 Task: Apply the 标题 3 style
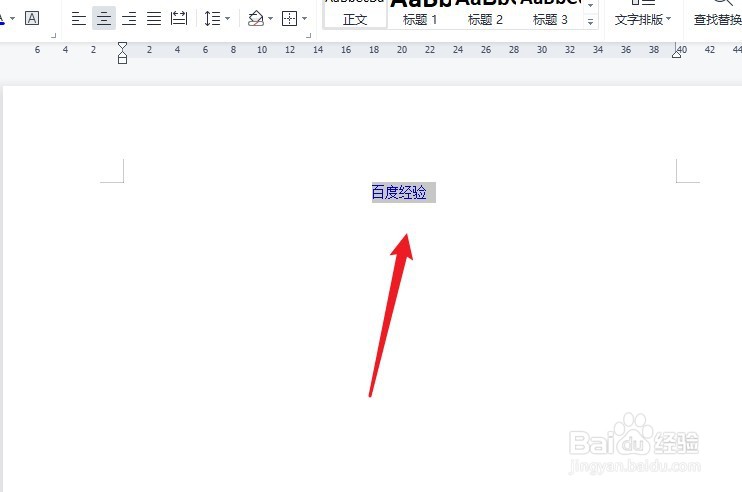tap(550, 14)
